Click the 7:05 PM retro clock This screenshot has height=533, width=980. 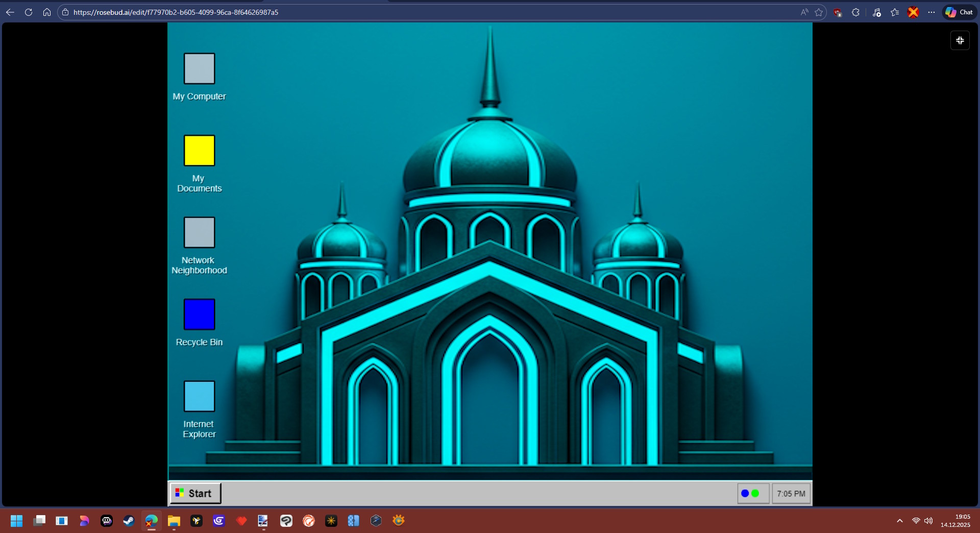(x=791, y=494)
